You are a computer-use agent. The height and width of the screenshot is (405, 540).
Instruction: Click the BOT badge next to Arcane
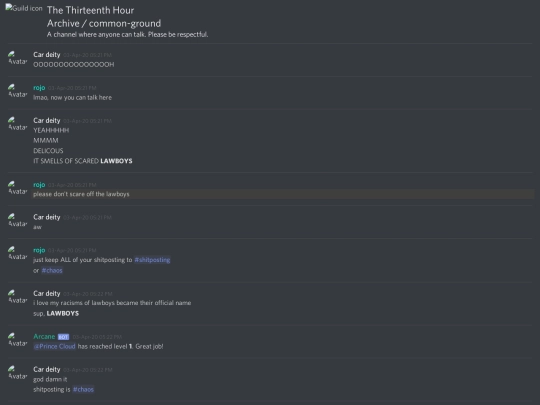point(63,337)
